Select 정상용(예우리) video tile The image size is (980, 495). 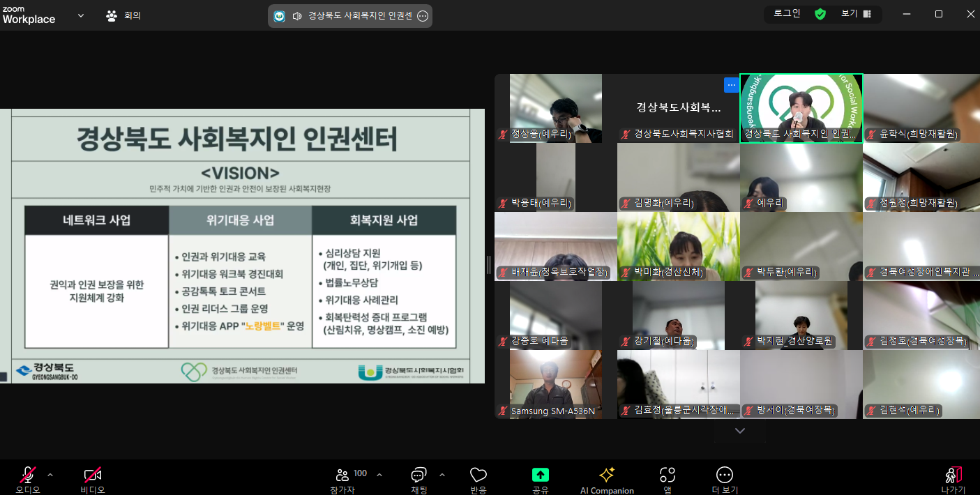[556, 108]
